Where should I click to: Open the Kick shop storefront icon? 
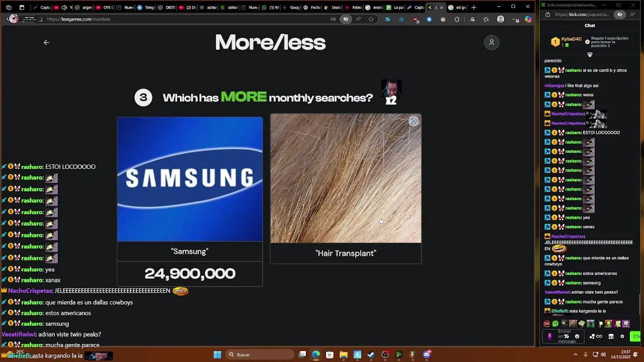click(x=611, y=336)
